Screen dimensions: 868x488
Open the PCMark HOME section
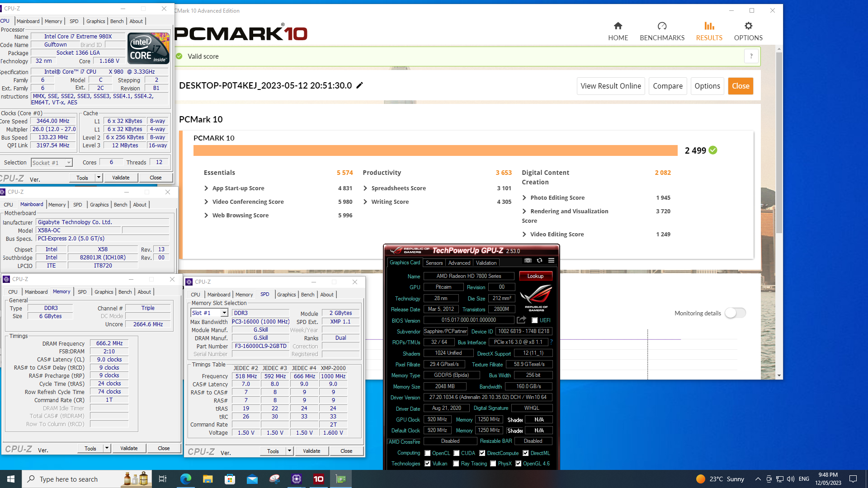[618, 31]
